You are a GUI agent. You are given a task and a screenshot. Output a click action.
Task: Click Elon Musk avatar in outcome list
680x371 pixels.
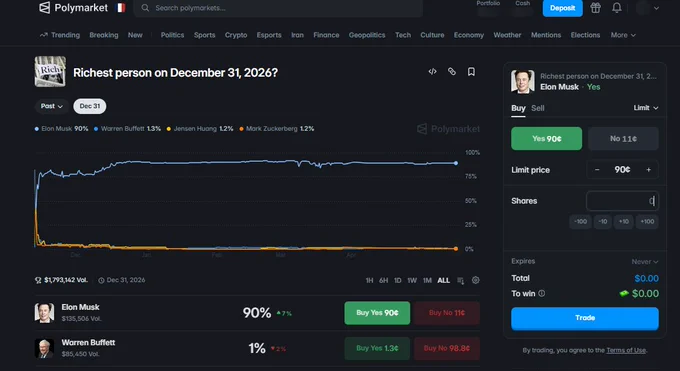(44, 313)
